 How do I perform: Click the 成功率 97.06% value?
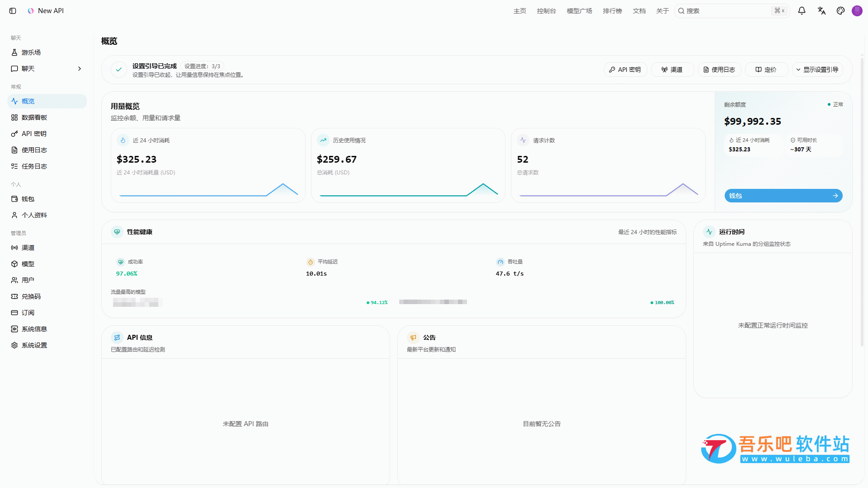[127, 273]
